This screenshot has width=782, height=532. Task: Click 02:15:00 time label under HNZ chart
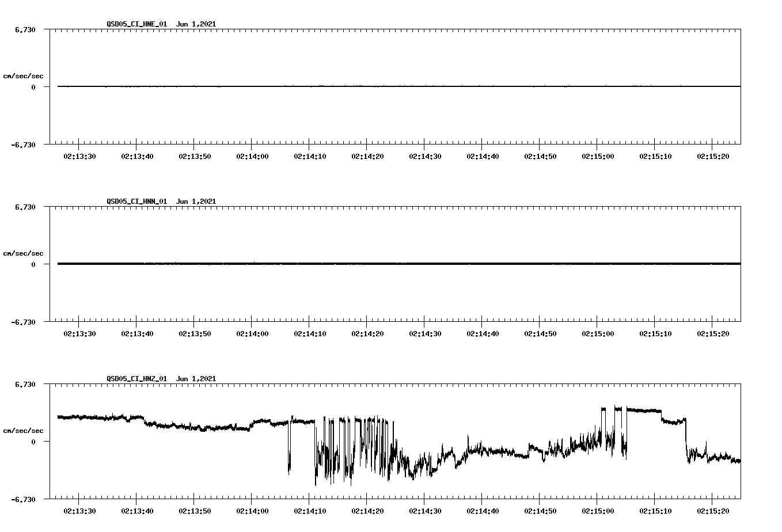598,511
